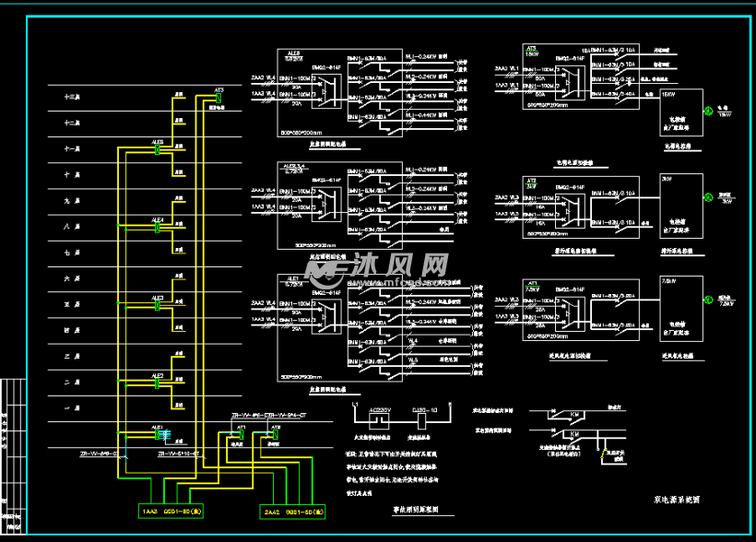This screenshot has height=542, width=756.
Task: Select the upper KM contact symbol
Action: tap(570, 414)
